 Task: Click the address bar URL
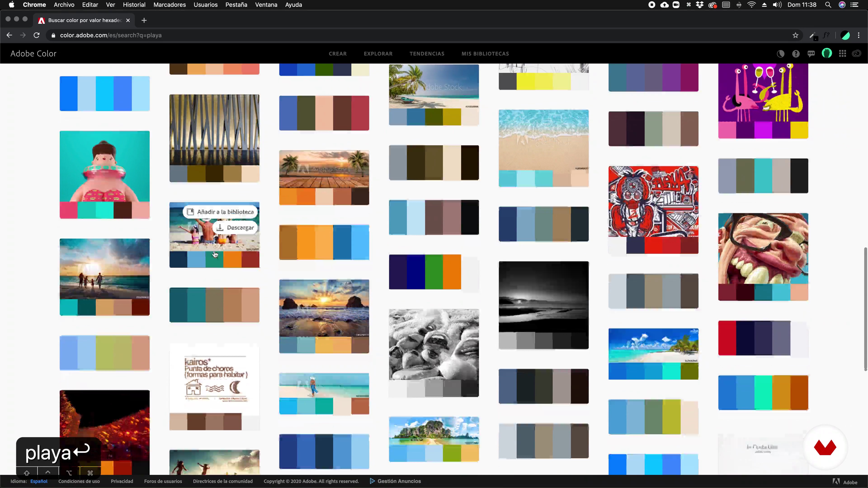tap(111, 35)
